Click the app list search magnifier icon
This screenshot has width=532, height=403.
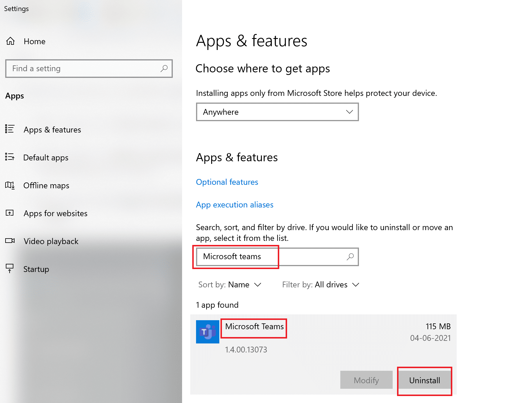click(350, 257)
